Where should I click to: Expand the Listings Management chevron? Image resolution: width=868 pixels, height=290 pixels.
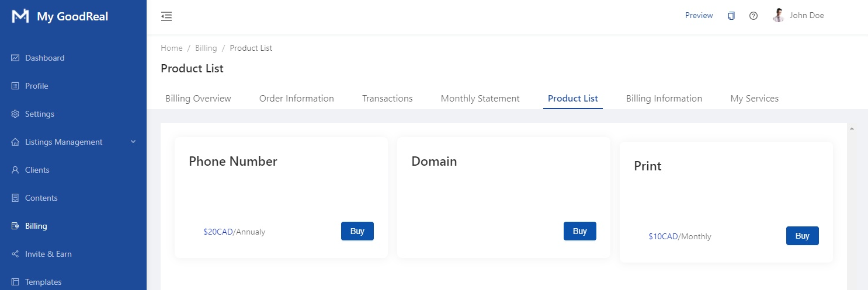point(133,142)
